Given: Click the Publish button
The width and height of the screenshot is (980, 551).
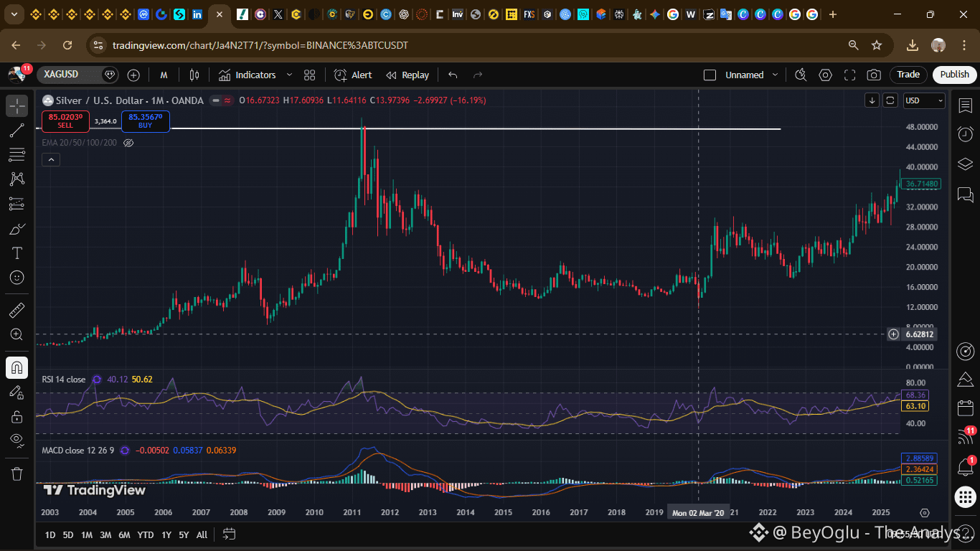Looking at the screenshot, I should 954,75.
